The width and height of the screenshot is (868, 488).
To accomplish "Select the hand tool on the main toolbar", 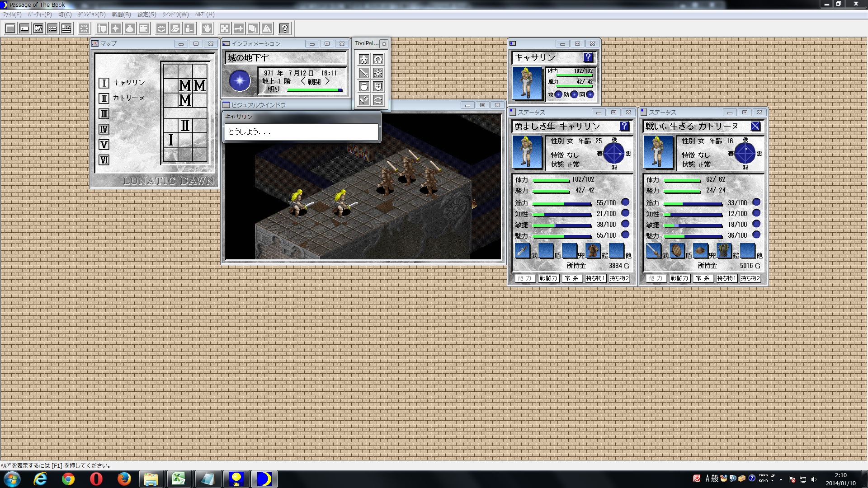I will coord(208,28).
